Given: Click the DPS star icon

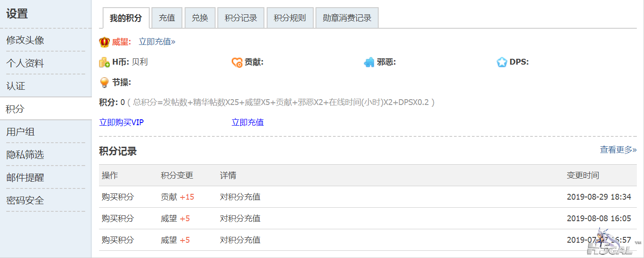Looking at the screenshot, I should (502, 62).
